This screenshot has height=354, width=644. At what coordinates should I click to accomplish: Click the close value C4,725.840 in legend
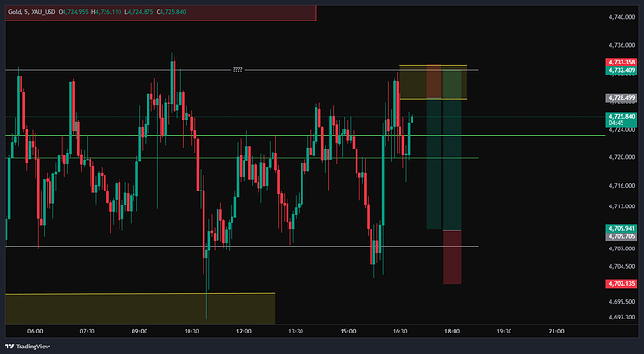point(171,12)
